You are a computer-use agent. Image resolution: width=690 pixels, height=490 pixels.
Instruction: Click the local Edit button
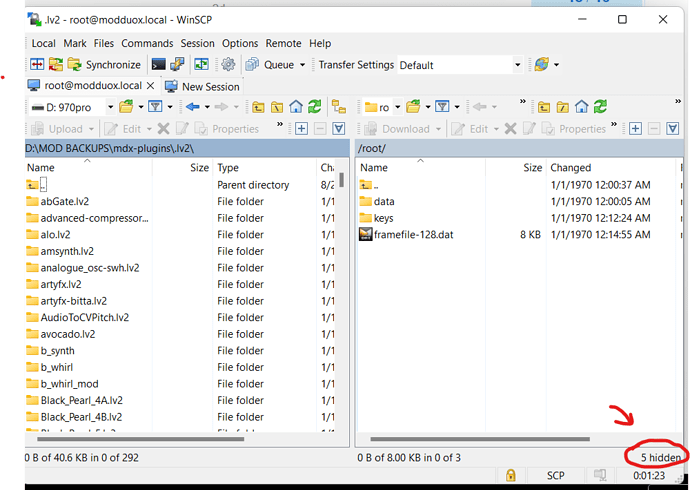(x=124, y=129)
